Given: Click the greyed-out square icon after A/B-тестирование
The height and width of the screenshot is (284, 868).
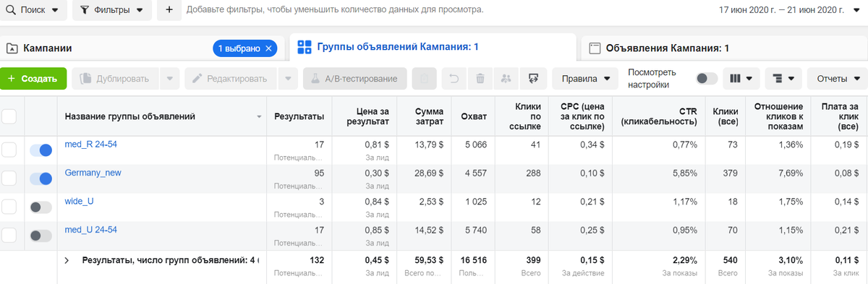Looking at the screenshot, I should coord(425,78).
